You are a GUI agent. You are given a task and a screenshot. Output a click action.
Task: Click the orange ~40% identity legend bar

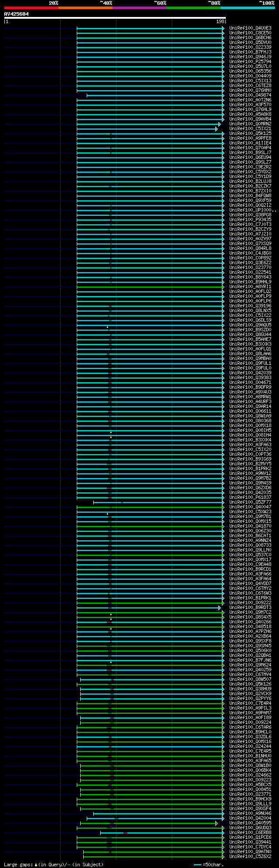coord(85,8)
